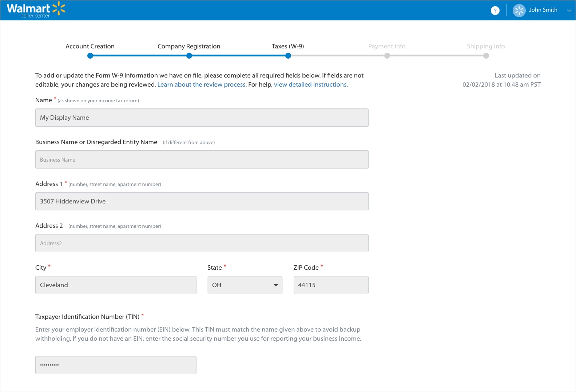Click the Name field with My Display Name
576x392 pixels.
(x=202, y=118)
